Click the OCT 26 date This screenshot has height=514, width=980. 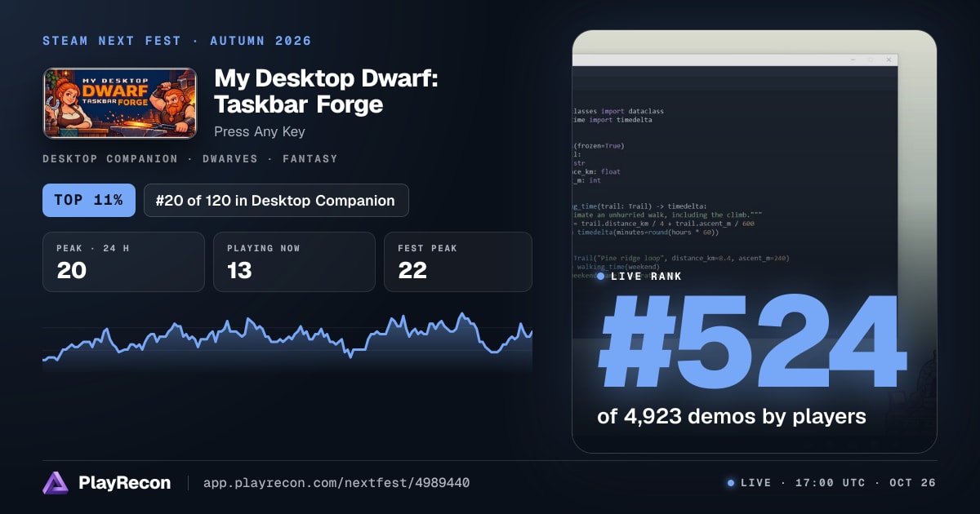[911, 483]
